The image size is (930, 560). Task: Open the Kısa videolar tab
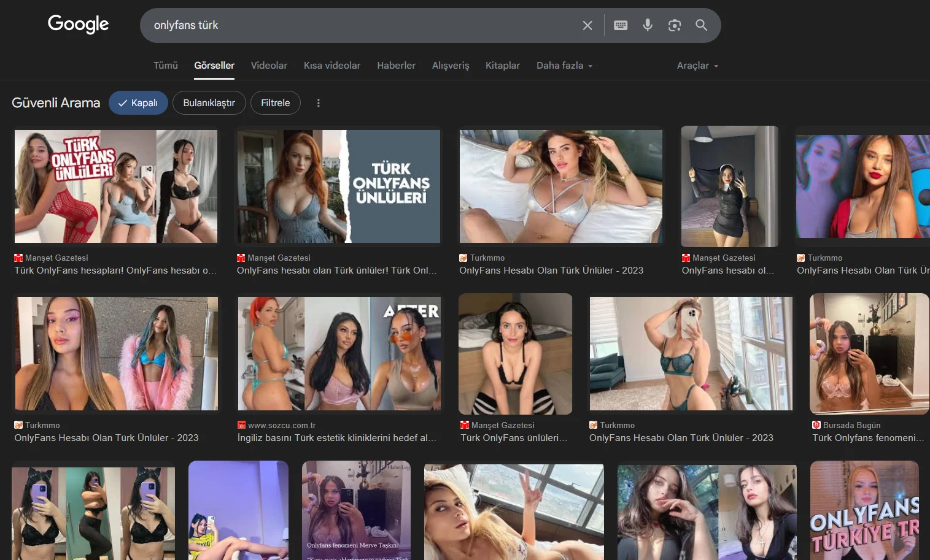tap(332, 66)
